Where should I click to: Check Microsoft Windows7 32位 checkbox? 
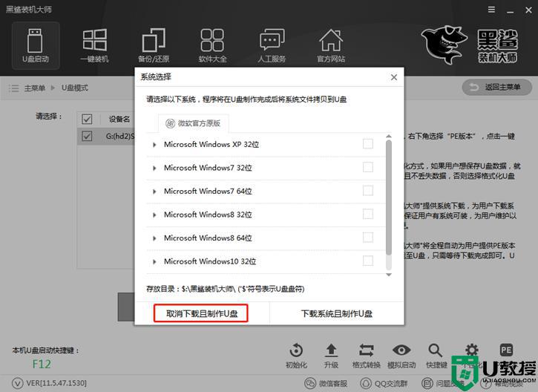pos(368,167)
